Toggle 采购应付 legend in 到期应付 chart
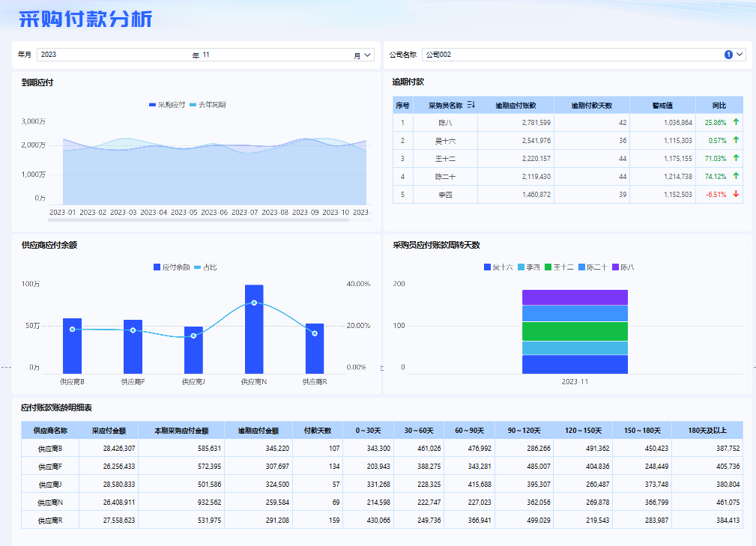The image size is (756, 546). click(167, 105)
